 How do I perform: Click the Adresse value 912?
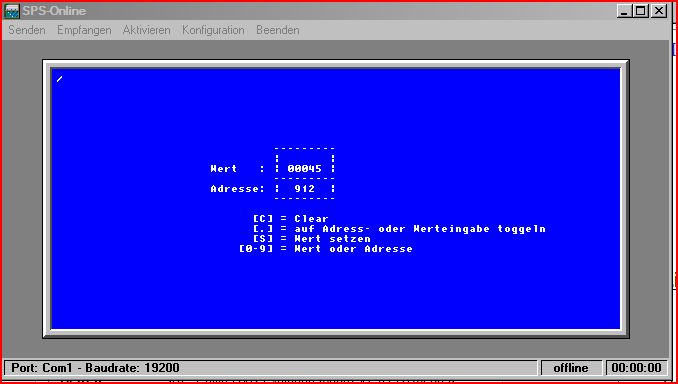tap(304, 189)
